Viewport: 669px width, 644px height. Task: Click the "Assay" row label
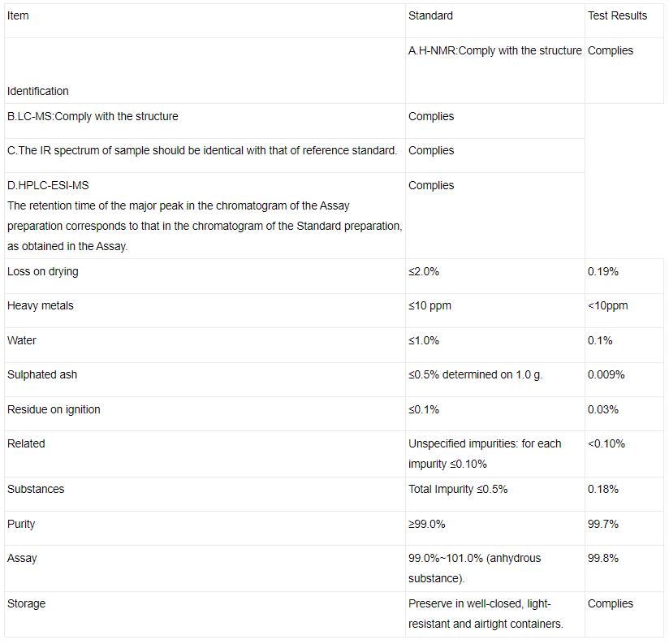[22, 558]
